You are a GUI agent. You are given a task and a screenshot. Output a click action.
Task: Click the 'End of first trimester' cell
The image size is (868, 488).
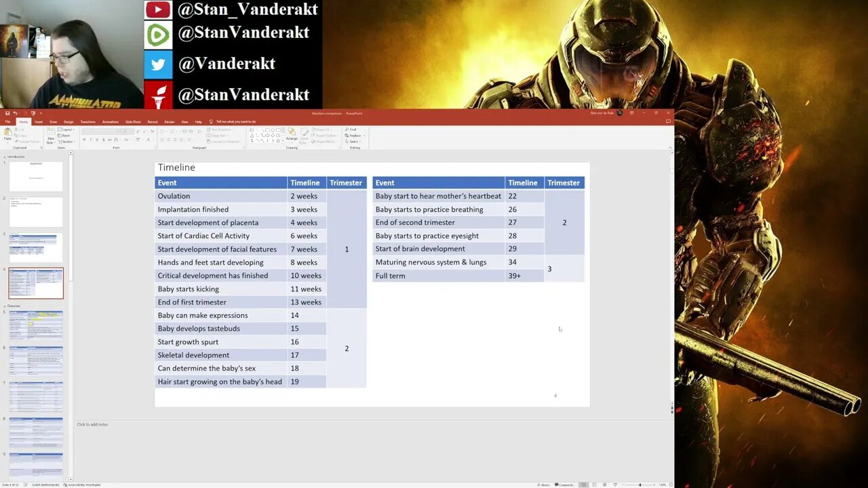tap(221, 302)
